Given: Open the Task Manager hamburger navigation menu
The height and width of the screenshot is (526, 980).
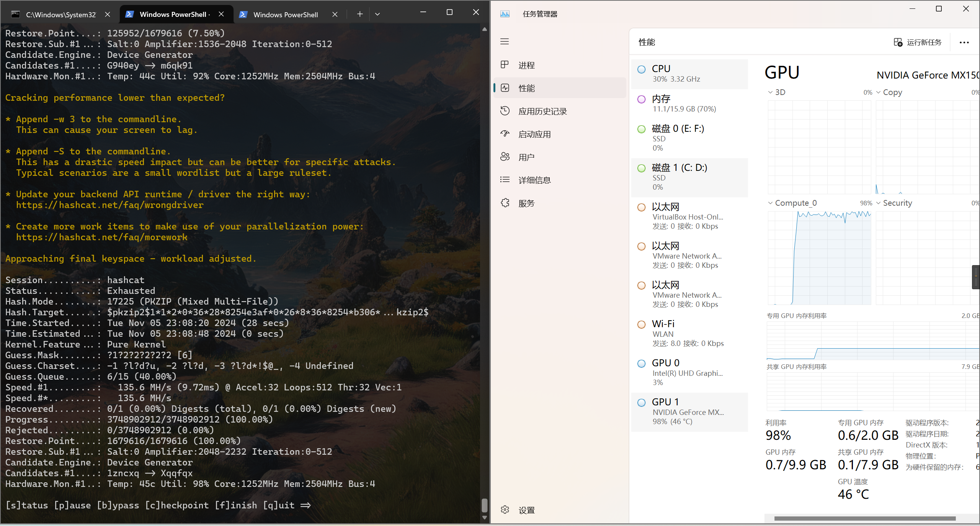Looking at the screenshot, I should click(x=505, y=41).
